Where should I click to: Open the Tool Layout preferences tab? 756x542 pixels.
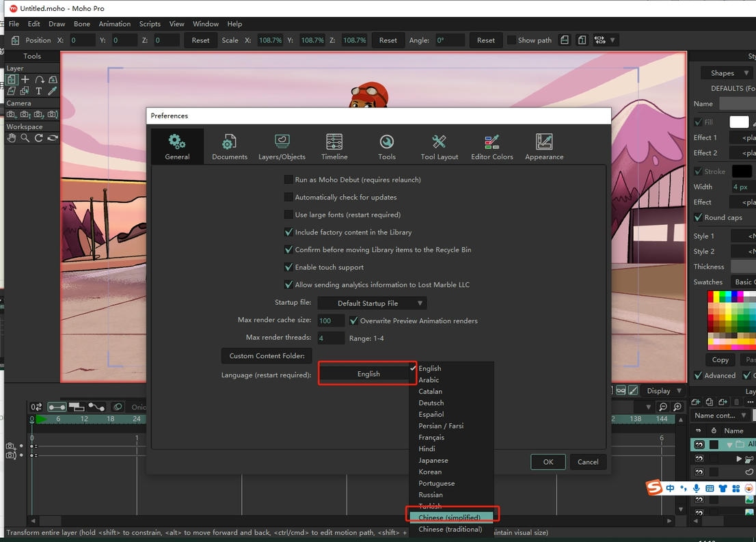click(x=440, y=147)
